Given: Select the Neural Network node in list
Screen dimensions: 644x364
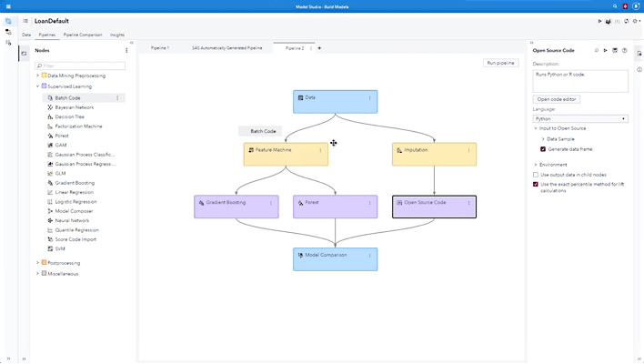Looking at the screenshot, I should 72,220.
